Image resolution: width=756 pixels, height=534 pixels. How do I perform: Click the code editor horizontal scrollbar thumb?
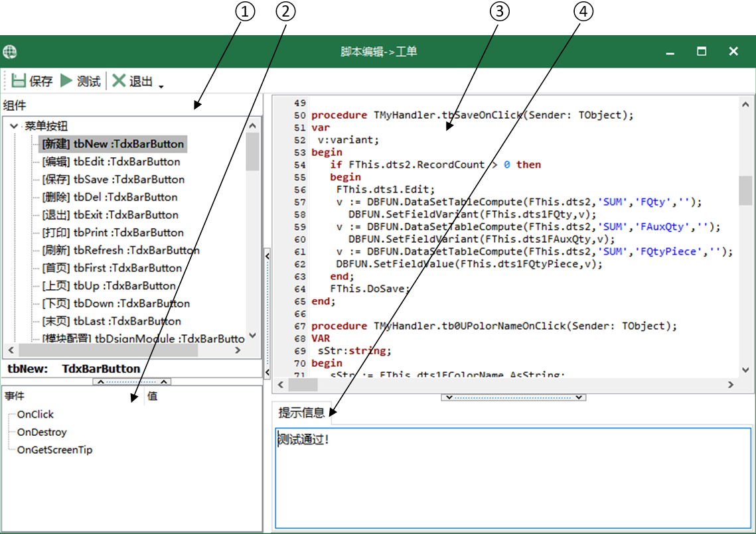click(303, 385)
